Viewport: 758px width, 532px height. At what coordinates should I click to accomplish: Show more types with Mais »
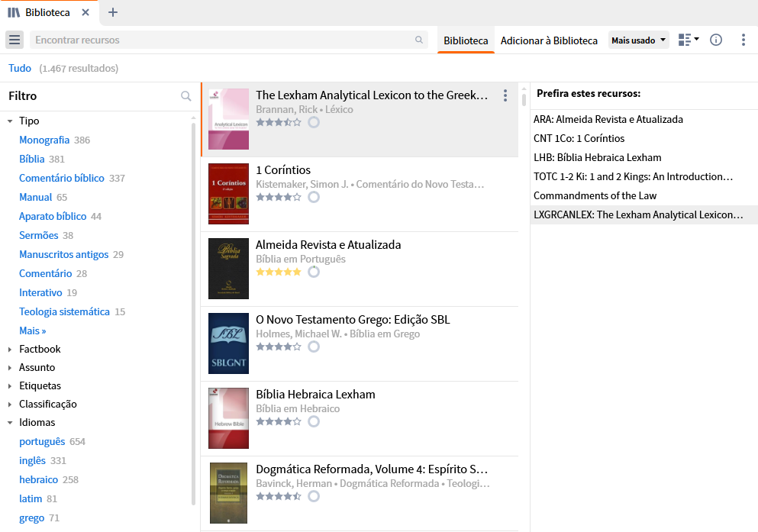[33, 331]
